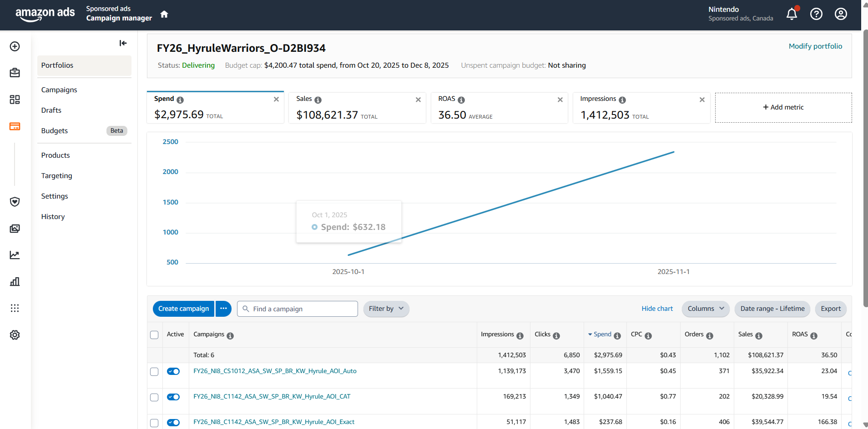Remove the Spend metric card
Image resolution: width=868 pixels, height=429 pixels.
(x=276, y=99)
